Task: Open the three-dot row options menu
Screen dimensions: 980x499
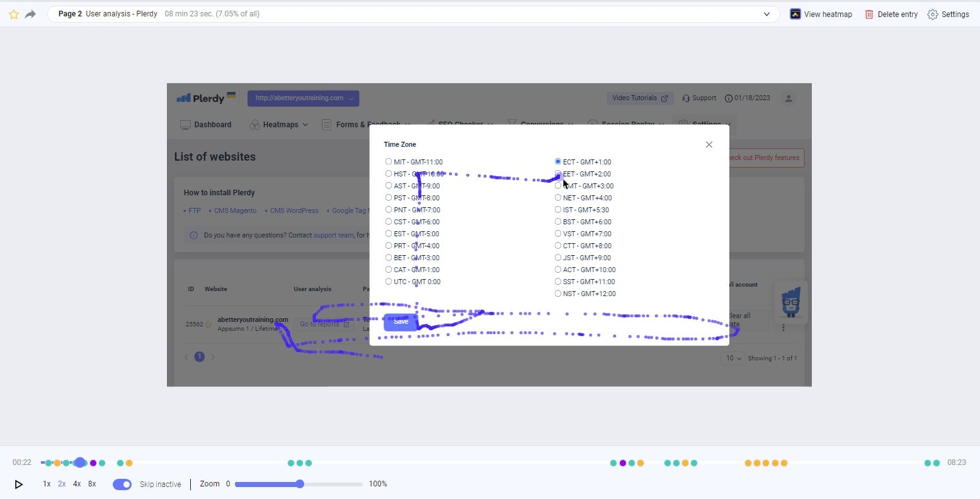Action: click(783, 328)
